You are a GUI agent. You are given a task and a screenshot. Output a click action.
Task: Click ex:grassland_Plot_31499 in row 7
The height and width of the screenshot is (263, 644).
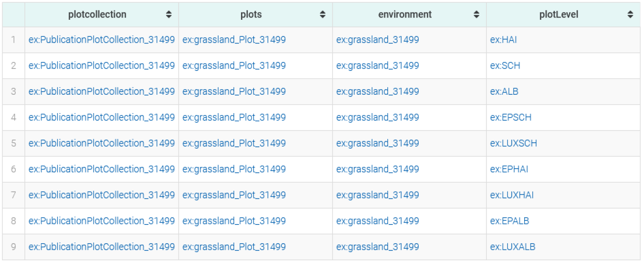(234, 195)
